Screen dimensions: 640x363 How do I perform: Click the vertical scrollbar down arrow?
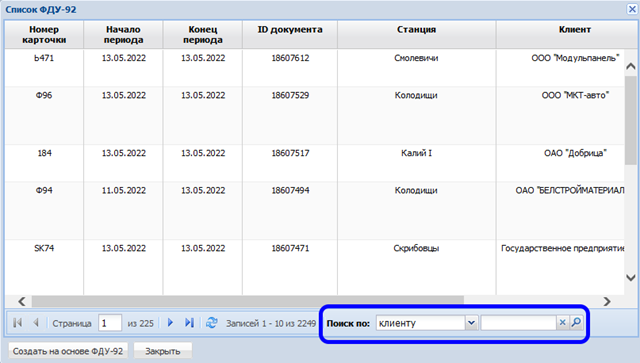[x=631, y=278]
